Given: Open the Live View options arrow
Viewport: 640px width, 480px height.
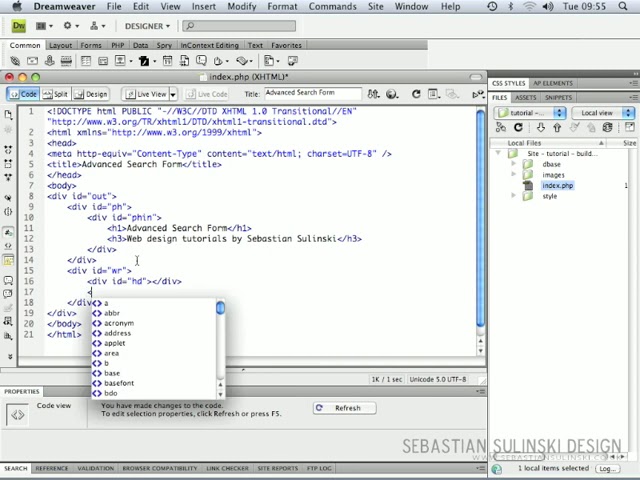Looking at the screenshot, I should pyautogui.click(x=173, y=94).
